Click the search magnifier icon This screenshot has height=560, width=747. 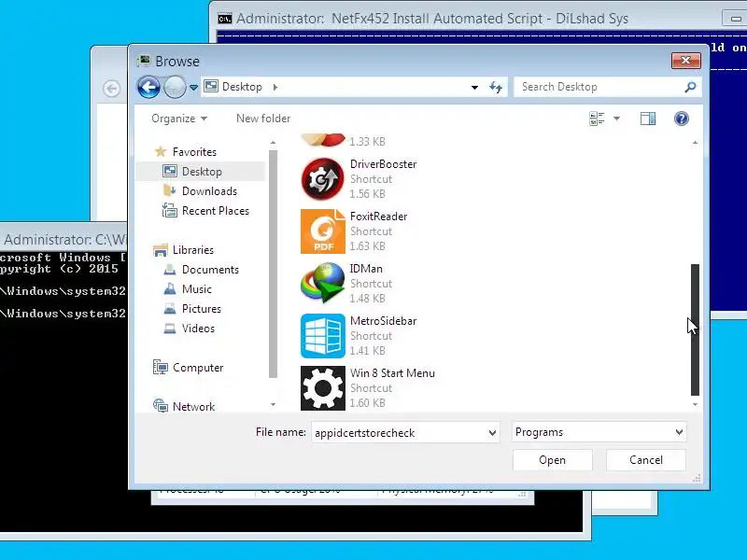(690, 87)
